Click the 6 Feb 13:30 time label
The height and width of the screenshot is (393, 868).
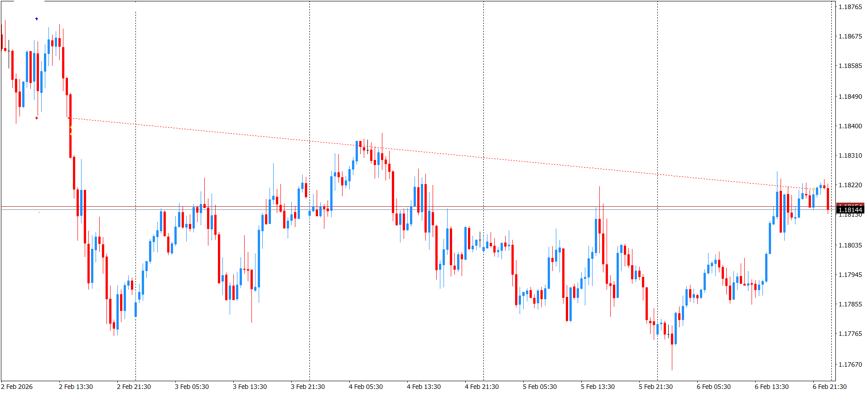tap(772, 387)
